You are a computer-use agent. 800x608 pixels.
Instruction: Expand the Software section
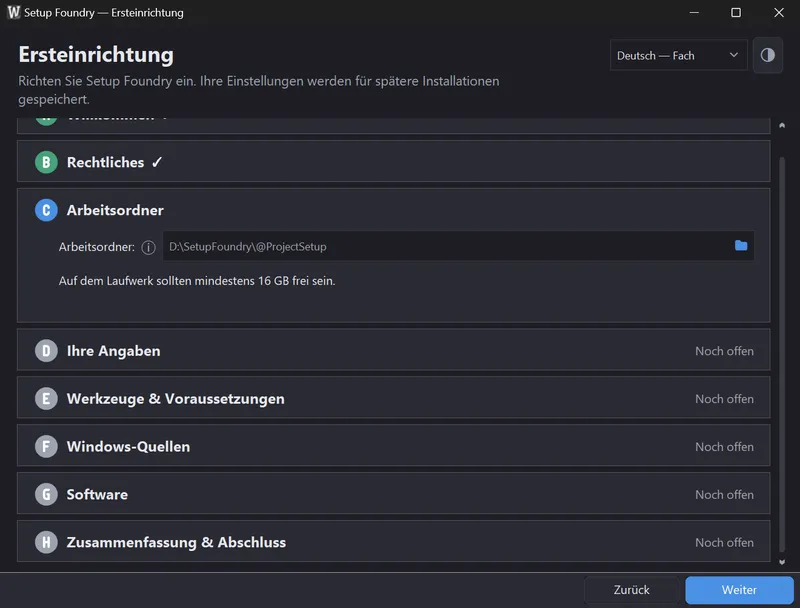click(x=393, y=494)
